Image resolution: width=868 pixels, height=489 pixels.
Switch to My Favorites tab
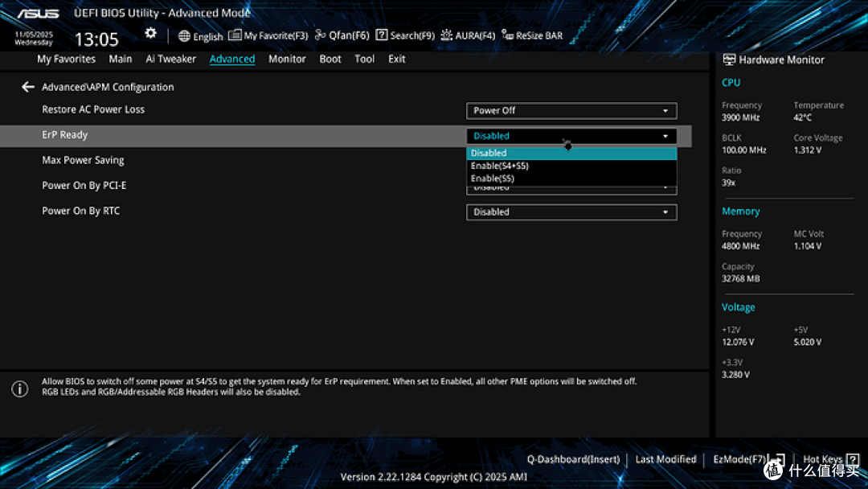67,59
